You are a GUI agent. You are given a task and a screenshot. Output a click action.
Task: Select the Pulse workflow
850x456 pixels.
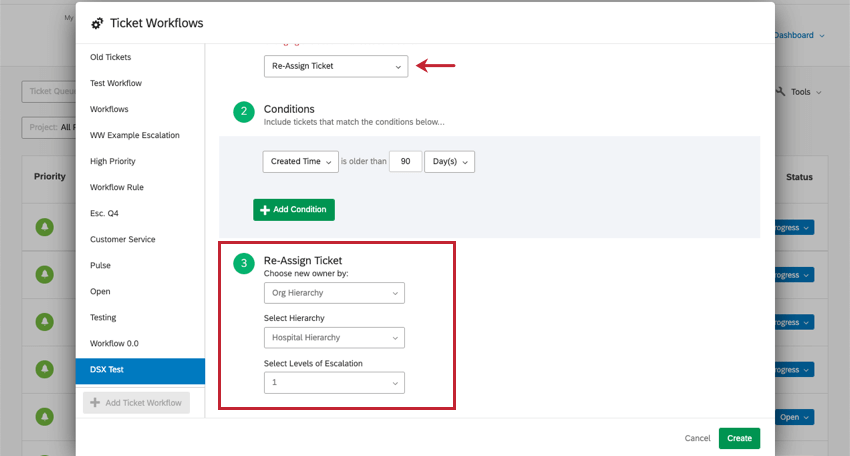(x=140, y=265)
